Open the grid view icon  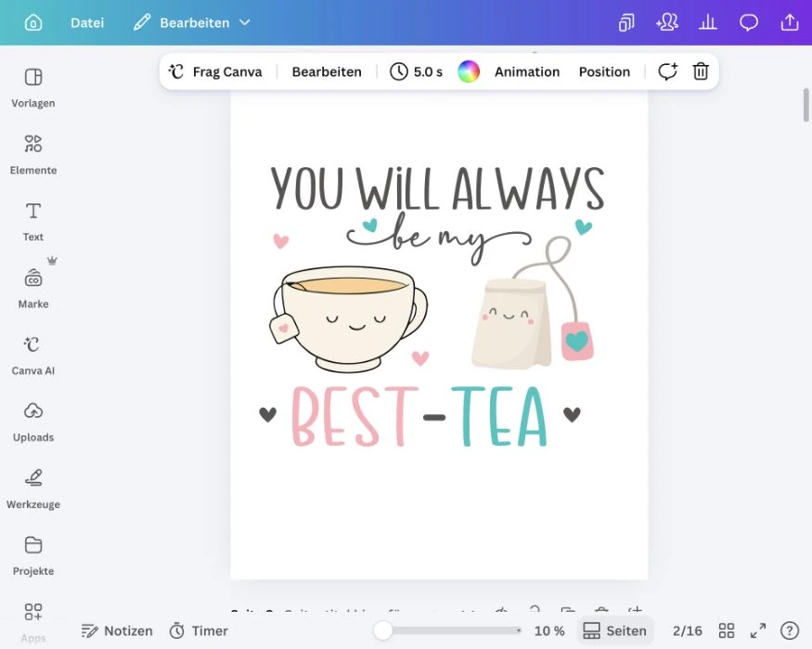[727, 630]
